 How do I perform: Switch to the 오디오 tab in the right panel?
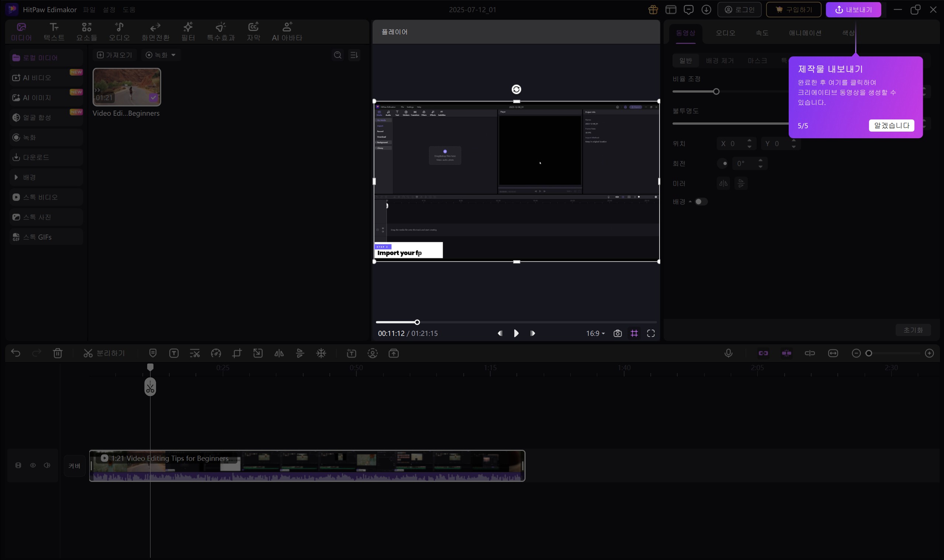click(x=725, y=33)
